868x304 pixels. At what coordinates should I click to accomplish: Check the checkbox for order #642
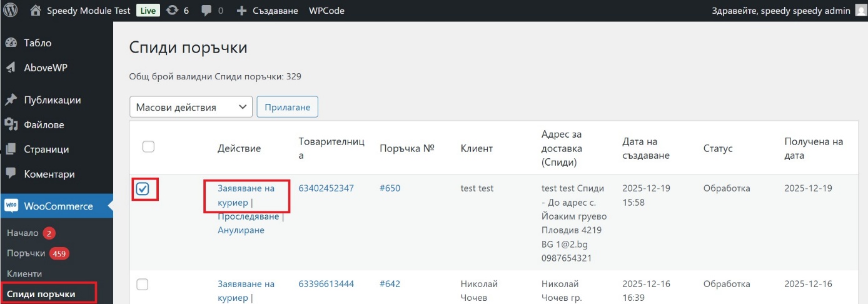click(x=143, y=285)
